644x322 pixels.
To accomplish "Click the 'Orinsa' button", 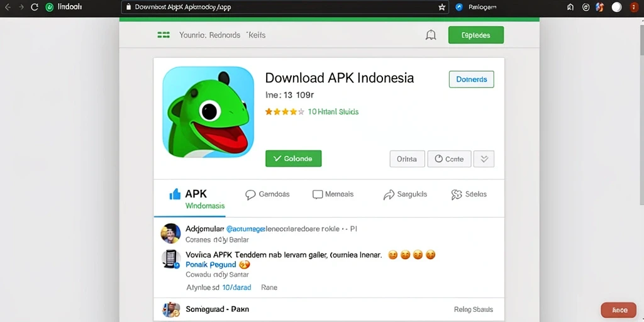I will click(x=407, y=159).
